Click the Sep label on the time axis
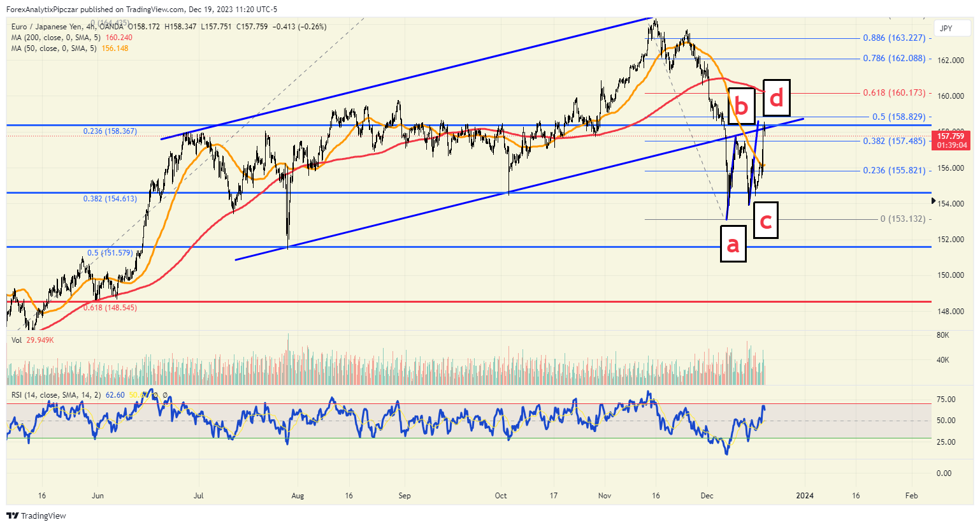Image resolution: width=980 pixels, height=527 pixels. (x=405, y=496)
